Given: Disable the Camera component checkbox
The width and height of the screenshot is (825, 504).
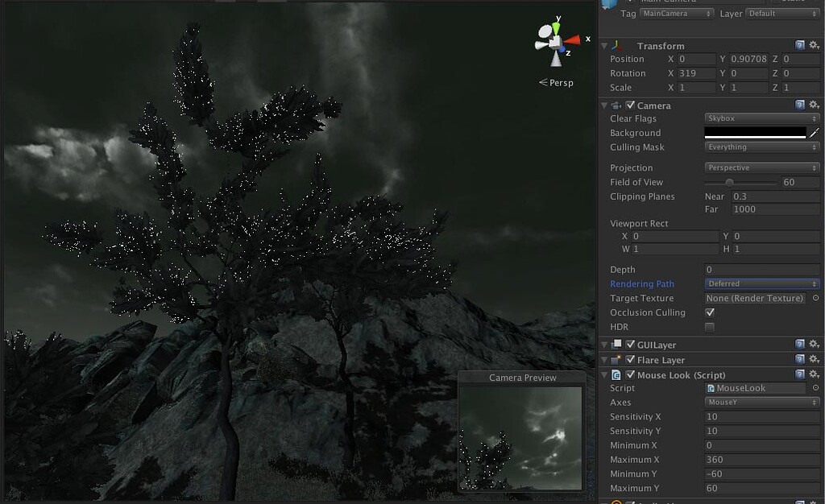Looking at the screenshot, I should point(629,105).
